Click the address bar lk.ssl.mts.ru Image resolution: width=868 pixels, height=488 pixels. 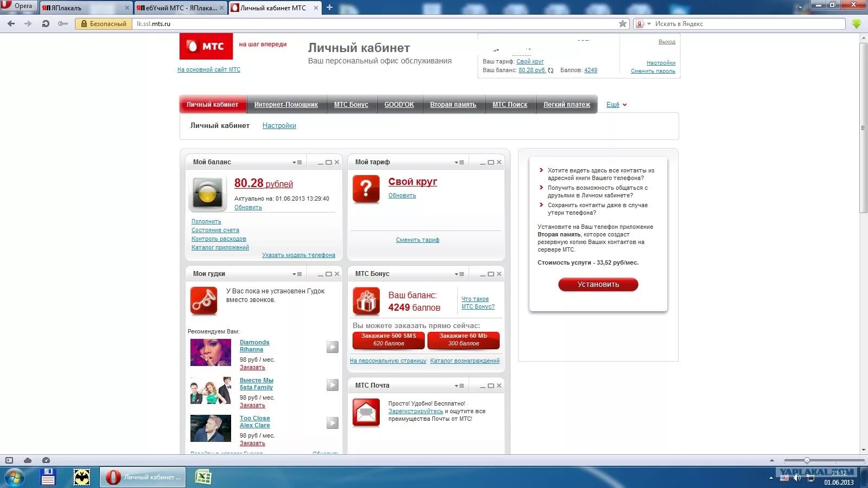[374, 24]
